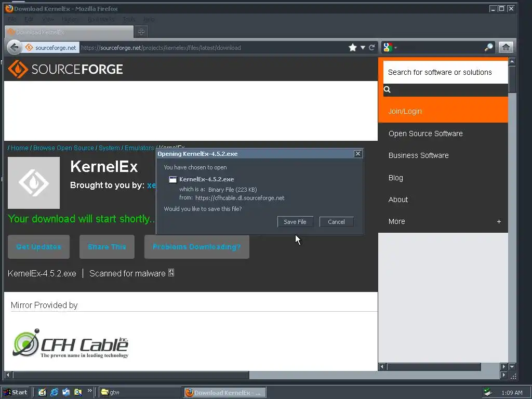Click the KernelEx-4.5.2.exe file icon in dialog
The height and width of the screenshot is (399, 532).
[172, 179]
